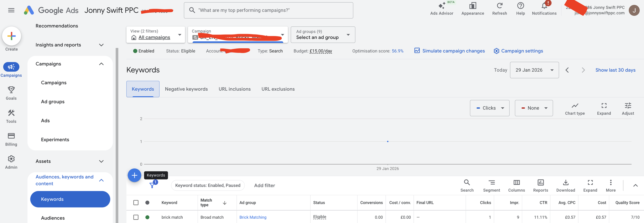Open the date range dropdown

click(x=534, y=70)
